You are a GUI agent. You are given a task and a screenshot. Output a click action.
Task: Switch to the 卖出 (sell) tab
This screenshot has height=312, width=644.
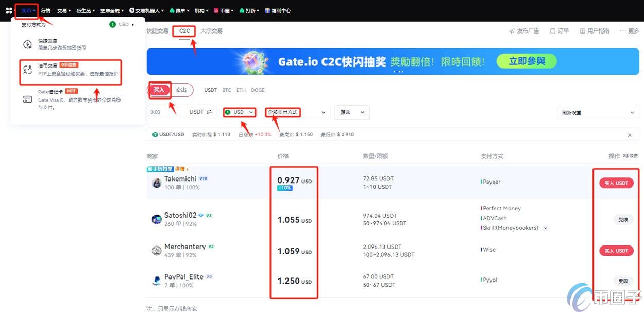(x=181, y=90)
